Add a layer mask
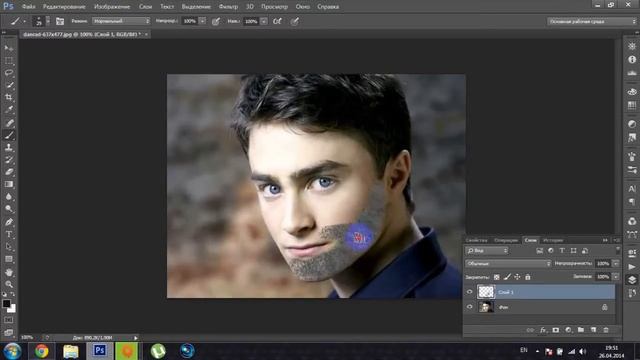The width and height of the screenshot is (640, 360). (556, 330)
